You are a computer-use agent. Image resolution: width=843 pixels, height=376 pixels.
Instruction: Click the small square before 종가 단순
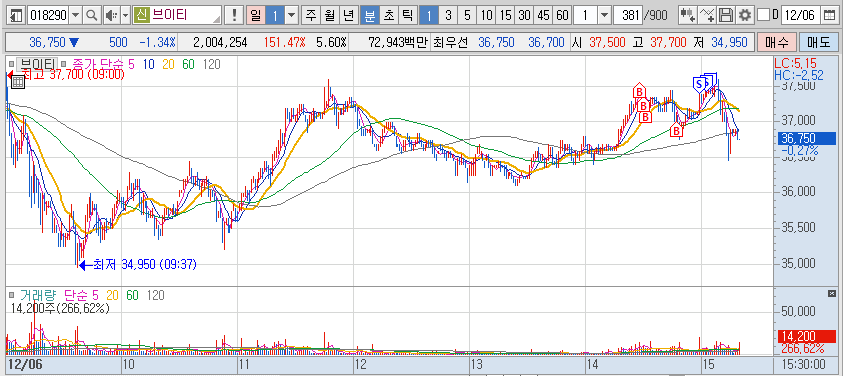click(x=63, y=64)
